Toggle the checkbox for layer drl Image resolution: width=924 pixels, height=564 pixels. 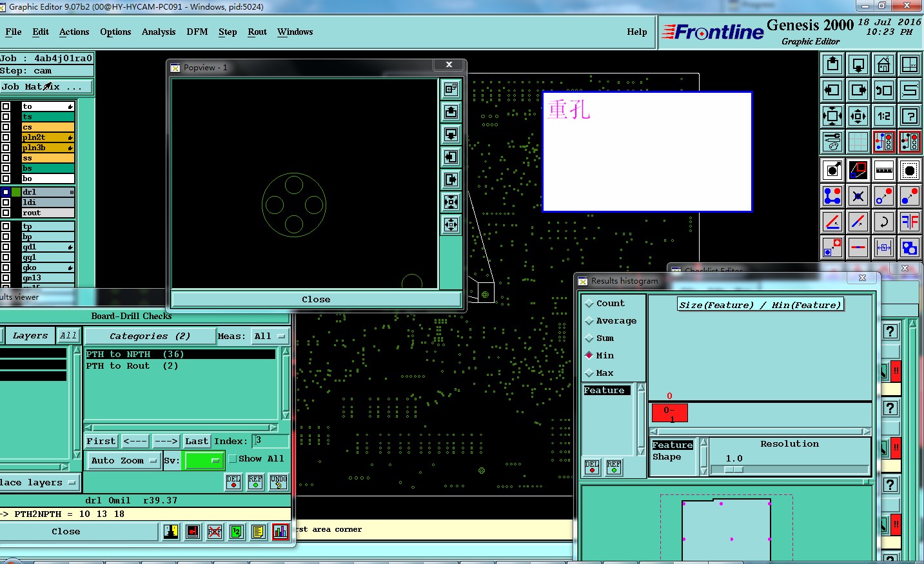click(6, 192)
